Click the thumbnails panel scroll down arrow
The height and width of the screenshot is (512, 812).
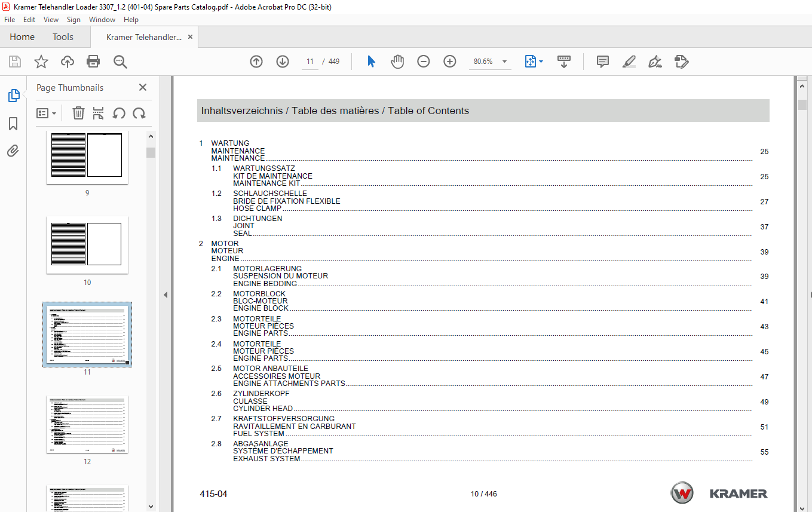point(151,506)
